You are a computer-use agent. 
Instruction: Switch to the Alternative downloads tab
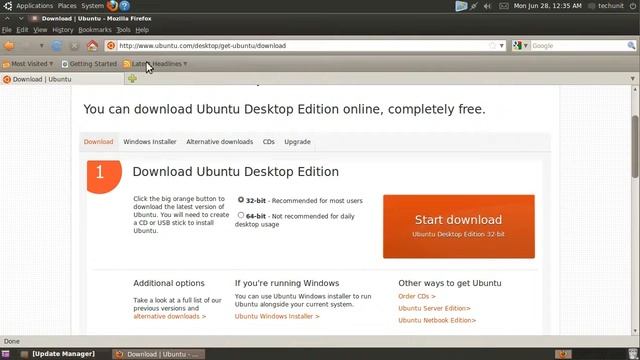pyautogui.click(x=220, y=142)
